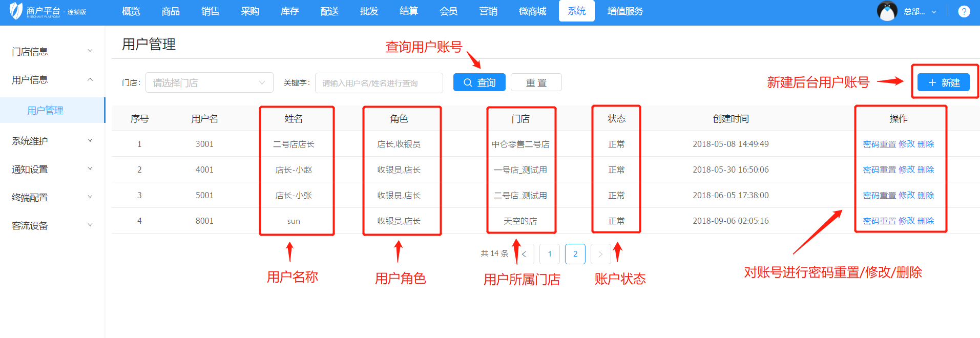Click 密码重置 for user 3001
The height and width of the screenshot is (338, 980).
click(879, 144)
